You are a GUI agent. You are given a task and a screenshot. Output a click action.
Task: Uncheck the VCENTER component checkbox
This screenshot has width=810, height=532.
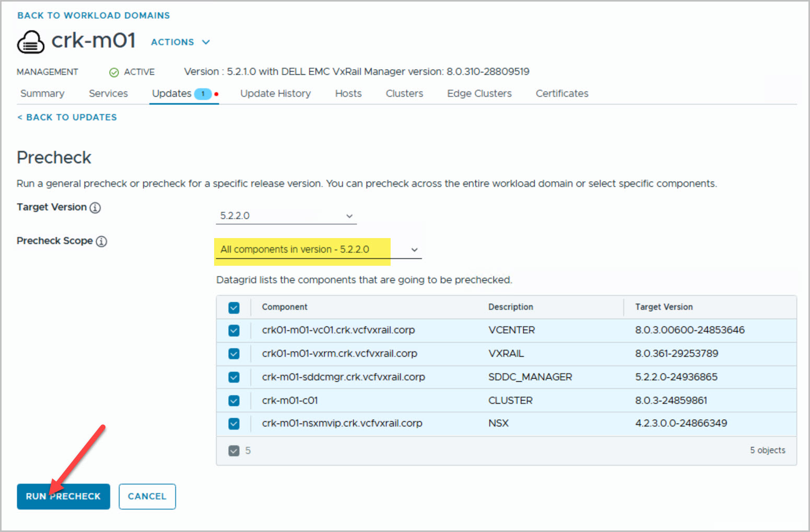[x=234, y=330]
